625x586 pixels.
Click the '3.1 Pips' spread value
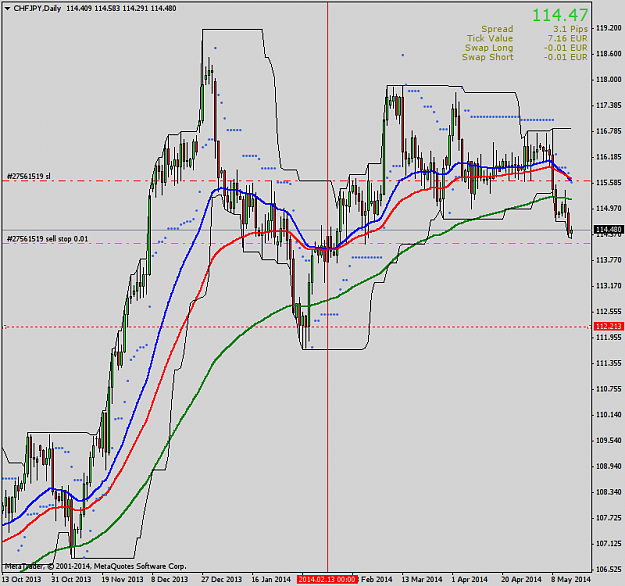[x=570, y=29]
